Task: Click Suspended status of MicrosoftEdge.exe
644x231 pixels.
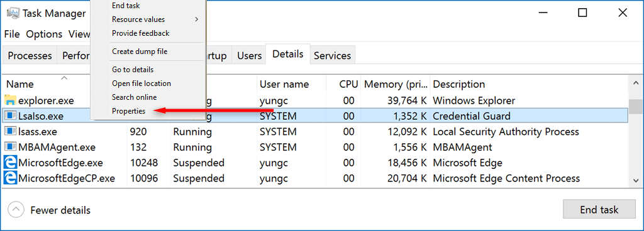Action: tap(199, 163)
